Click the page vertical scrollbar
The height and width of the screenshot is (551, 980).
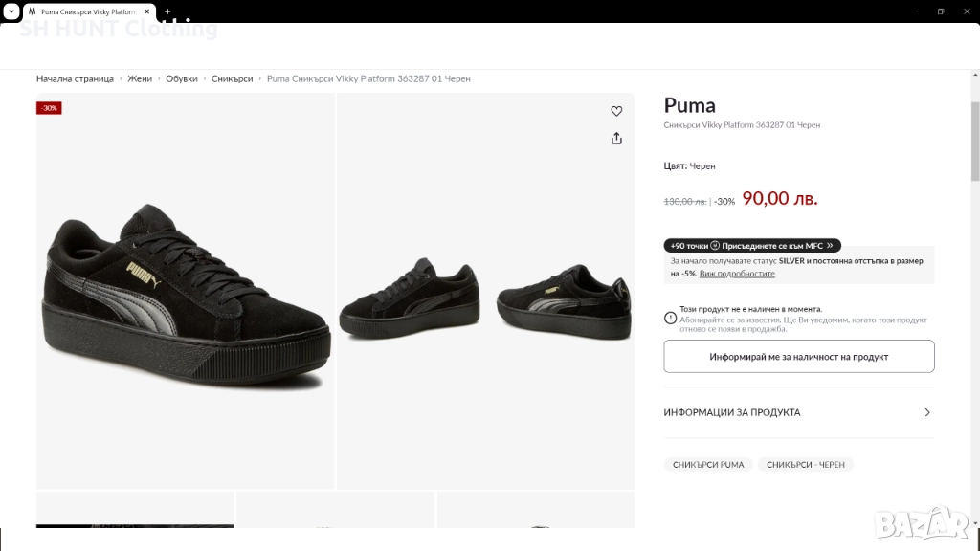(974, 143)
